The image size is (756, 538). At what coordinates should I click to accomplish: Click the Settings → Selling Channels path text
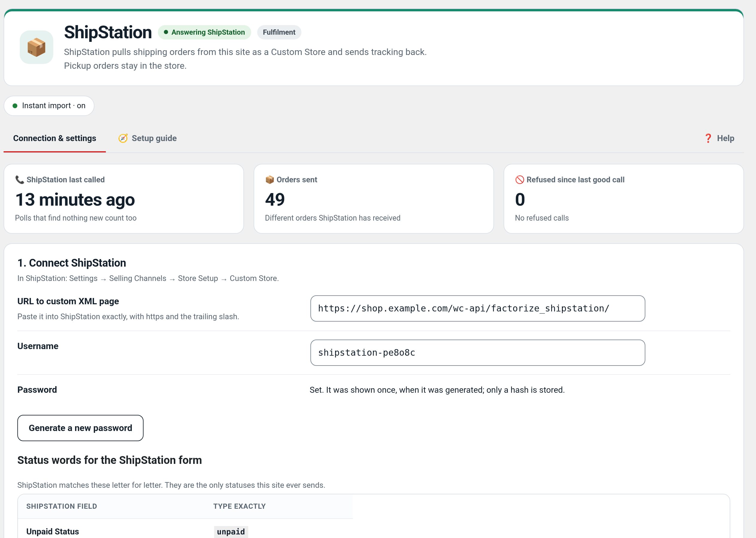pyautogui.click(x=148, y=279)
